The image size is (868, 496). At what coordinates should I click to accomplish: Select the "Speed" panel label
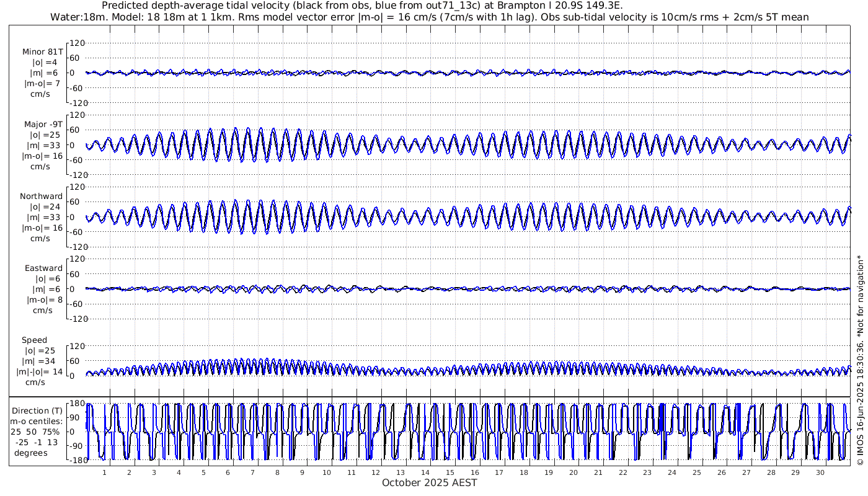pos(34,340)
